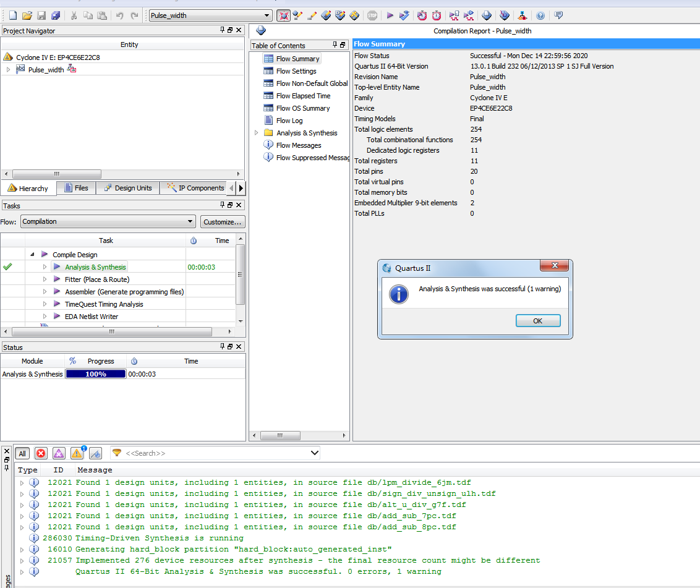Screen dimensions: 700x588
Task: Save all files
Action: 56,15
